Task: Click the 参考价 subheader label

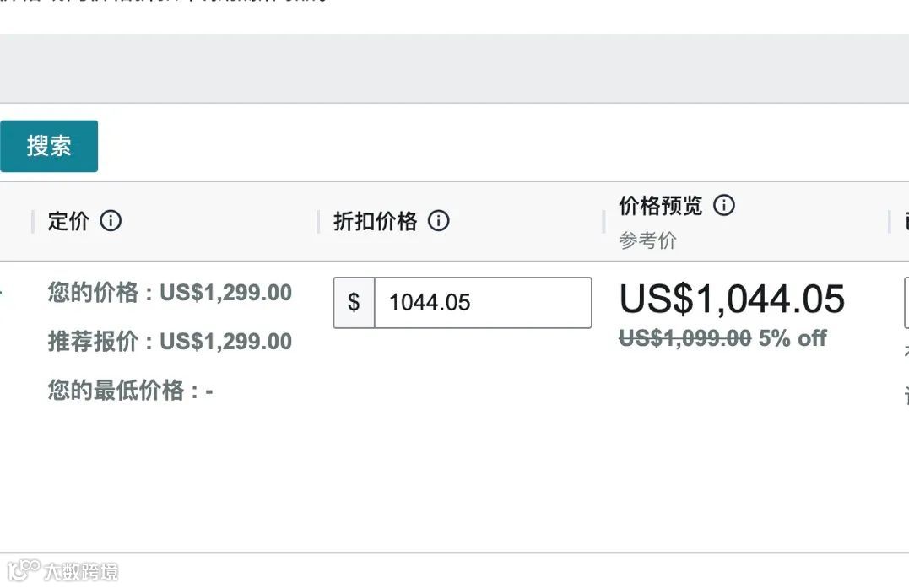Action: pyautogui.click(x=647, y=240)
